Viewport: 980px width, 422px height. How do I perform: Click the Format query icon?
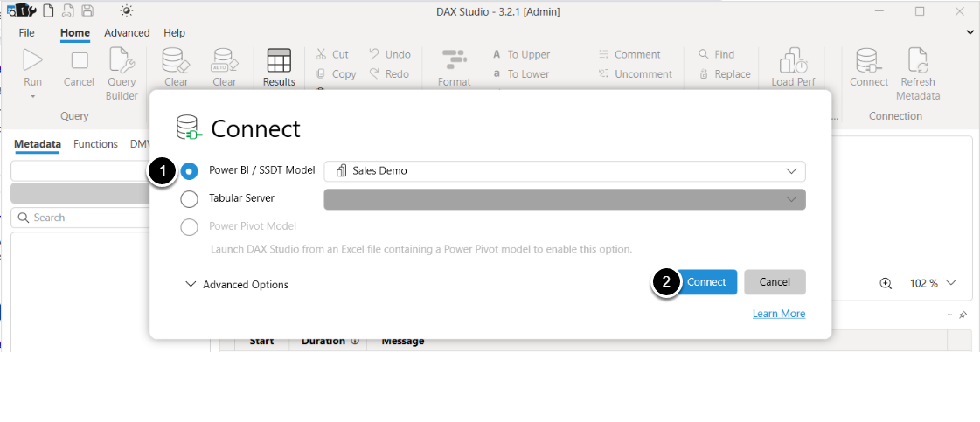(454, 60)
